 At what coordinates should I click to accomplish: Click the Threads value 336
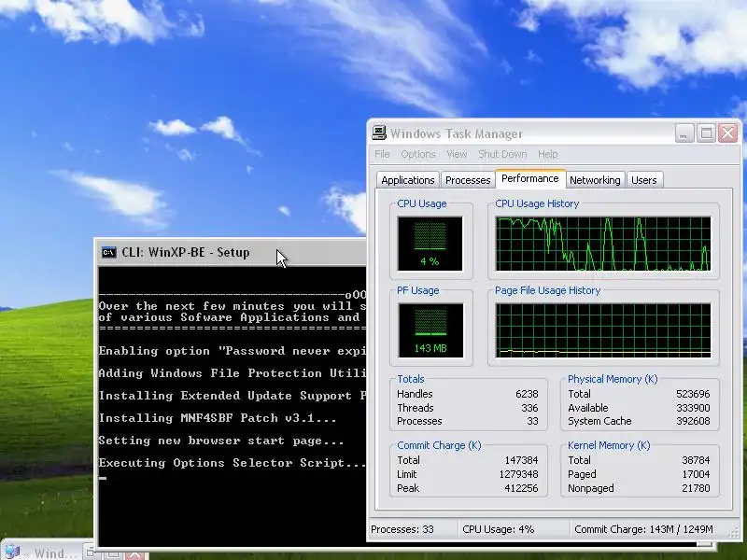pos(529,408)
